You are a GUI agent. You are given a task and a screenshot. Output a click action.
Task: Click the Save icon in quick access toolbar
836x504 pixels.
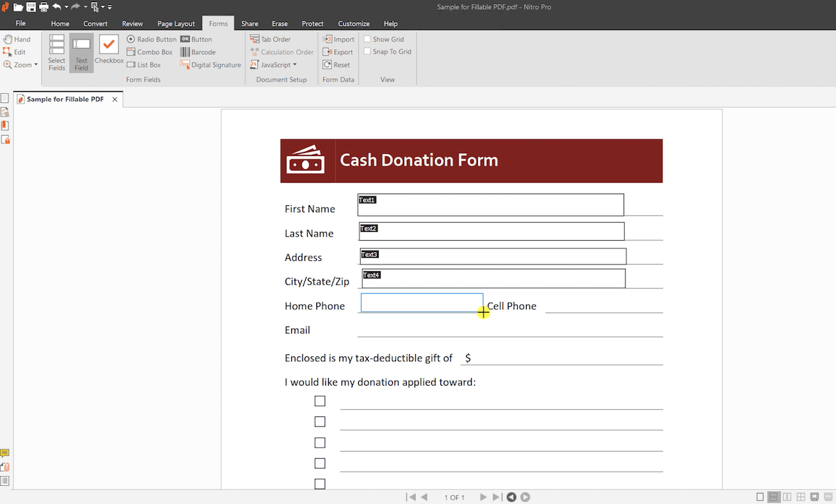point(30,6)
